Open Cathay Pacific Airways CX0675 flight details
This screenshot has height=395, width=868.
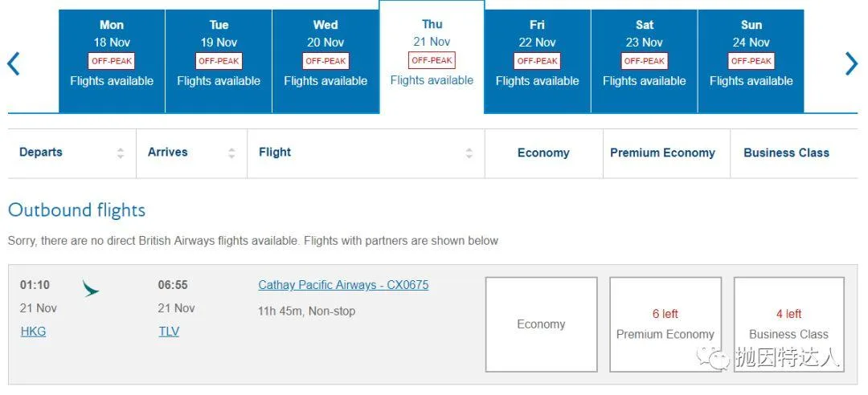[343, 285]
